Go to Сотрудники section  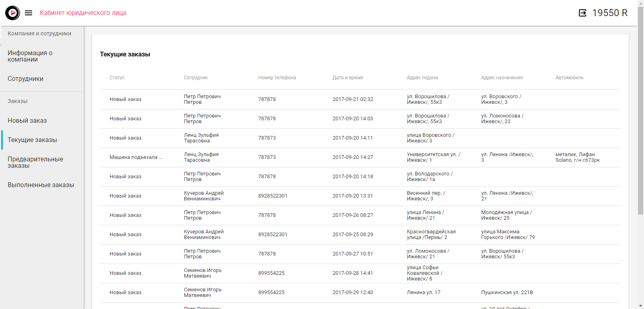(25, 79)
